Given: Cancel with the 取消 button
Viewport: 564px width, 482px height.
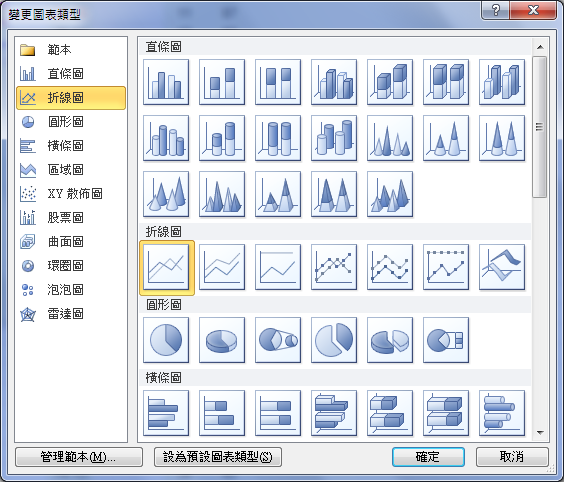Looking at the screenshot, I should click(x=512, y=457).
